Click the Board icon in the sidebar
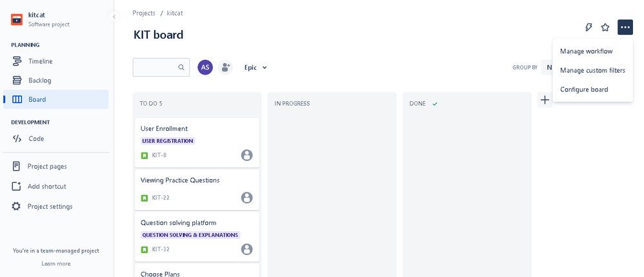The height and width of the screenshot is (277, 644). click(x=17, y=99)
